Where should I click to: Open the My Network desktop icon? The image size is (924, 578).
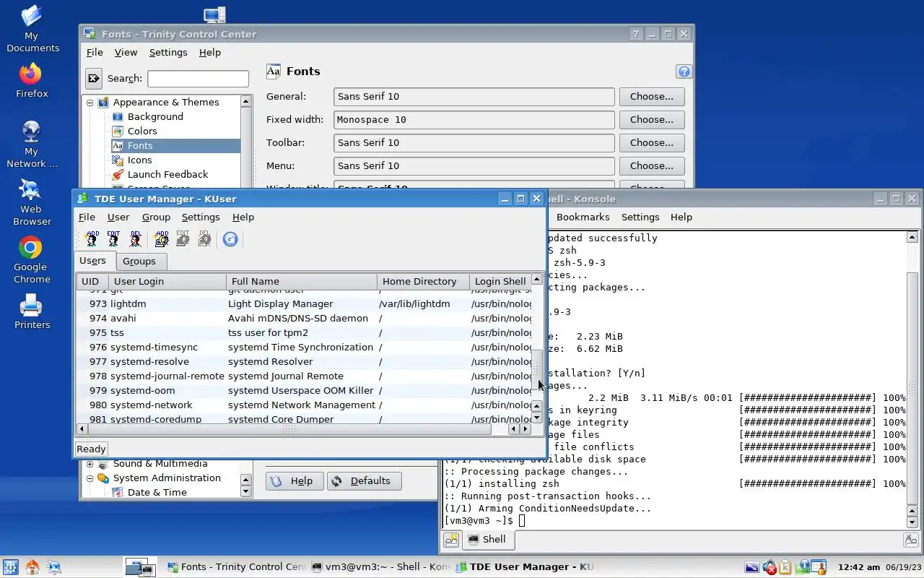coord(31,144)
